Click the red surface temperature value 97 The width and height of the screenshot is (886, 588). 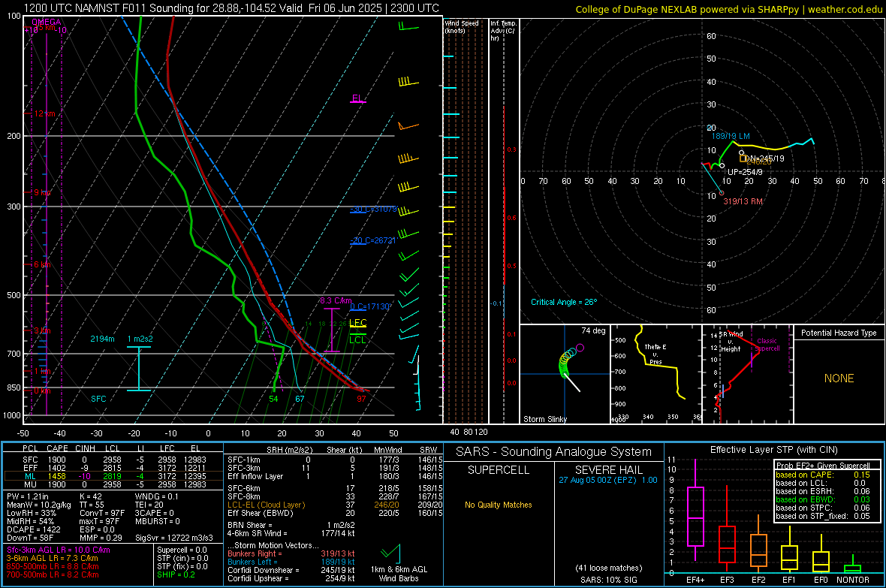361,399
